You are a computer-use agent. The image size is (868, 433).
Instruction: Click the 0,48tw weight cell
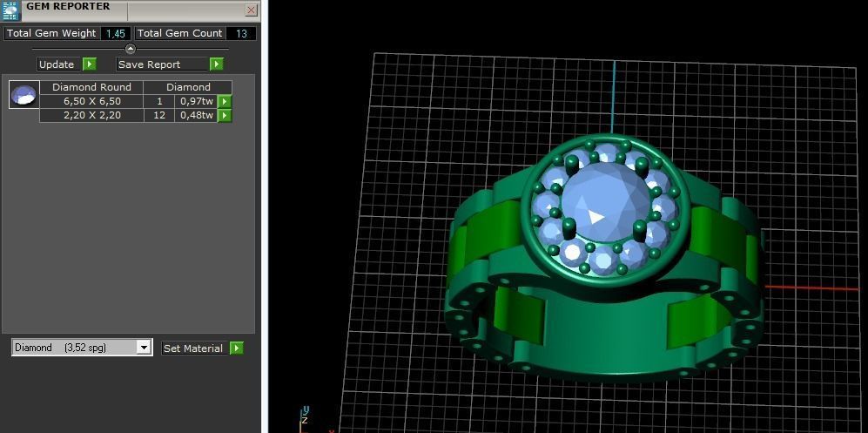click(196, 116)
